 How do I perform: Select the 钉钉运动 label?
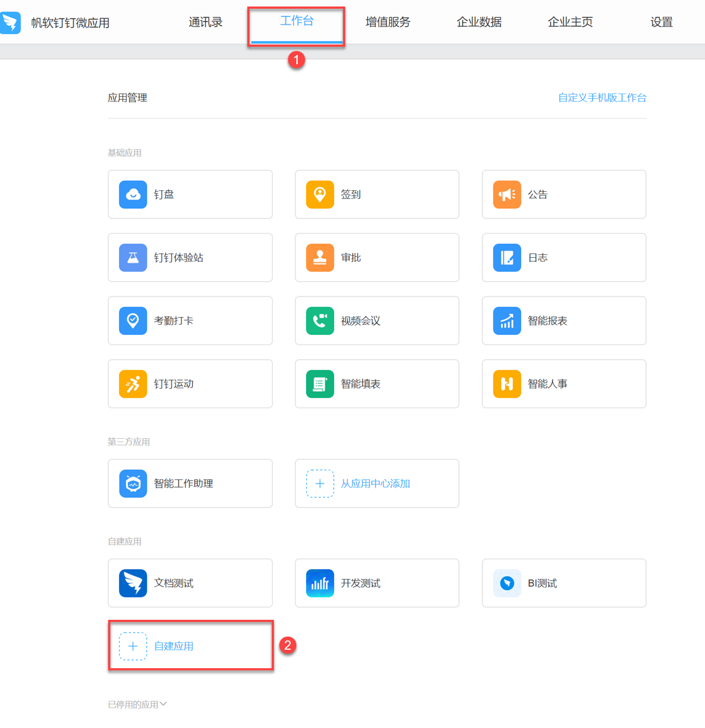pos(174,384)
